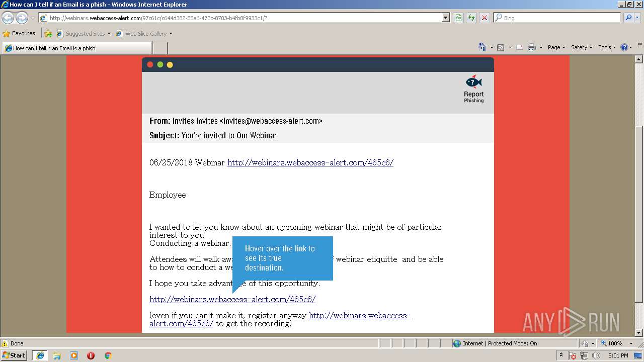
Task: Open the Windows Start button
Action: point(14,355)
